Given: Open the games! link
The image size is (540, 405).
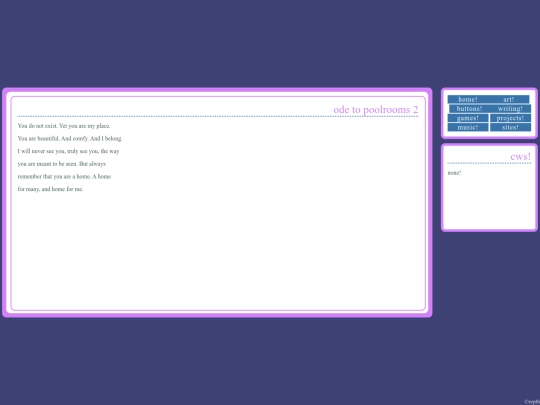Looking at the screenshot, I should (468, 118).
